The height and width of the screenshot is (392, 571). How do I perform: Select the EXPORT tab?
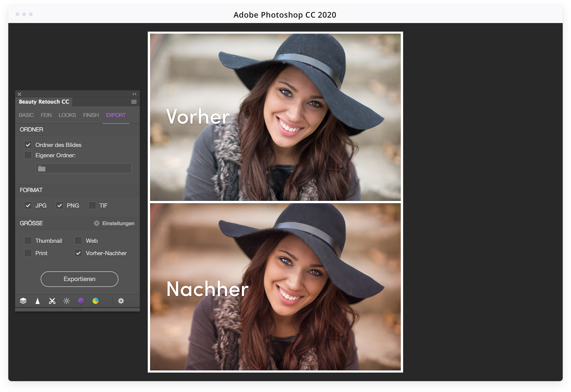coord(116,115)
